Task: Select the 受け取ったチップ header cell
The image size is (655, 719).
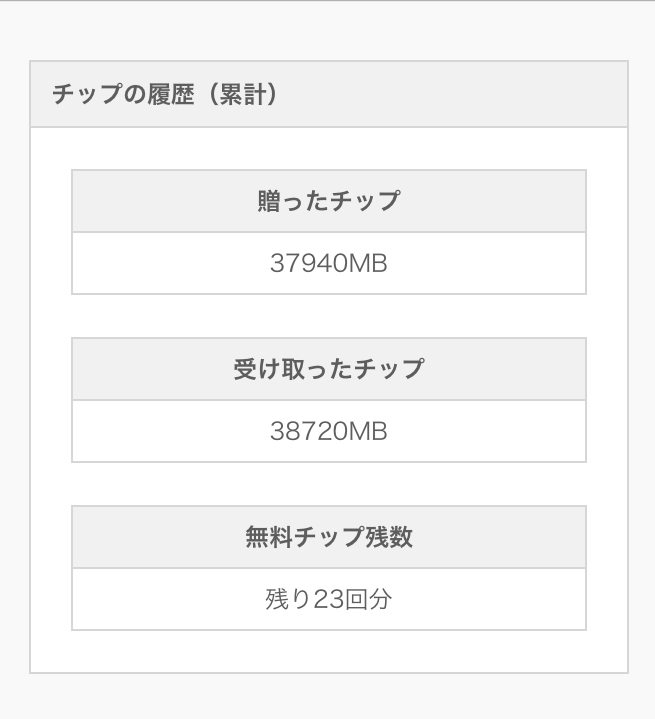Action: point(328,369)
